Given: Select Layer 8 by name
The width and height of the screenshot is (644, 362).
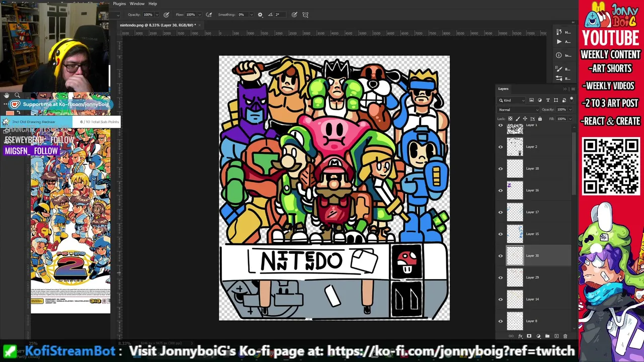Looking at the screenshot, I should click(532, 321).
